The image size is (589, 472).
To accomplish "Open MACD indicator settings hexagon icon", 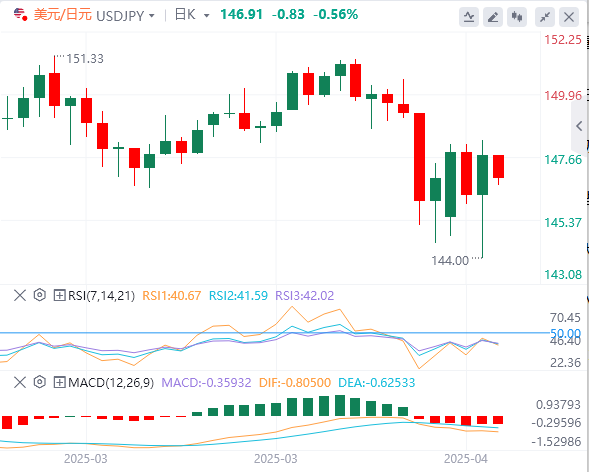I will point(39,382).
